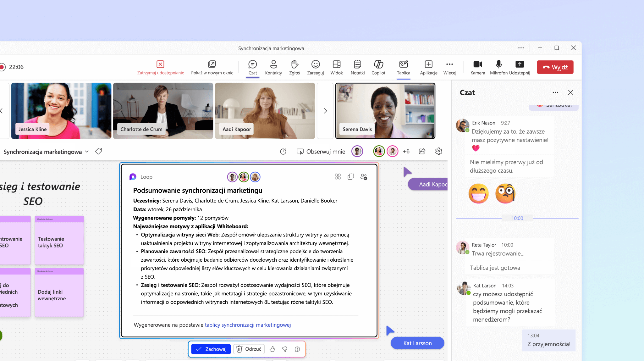Select Charlotte de Crum video tile
644x361 pixels.
[x=163, y=111]
